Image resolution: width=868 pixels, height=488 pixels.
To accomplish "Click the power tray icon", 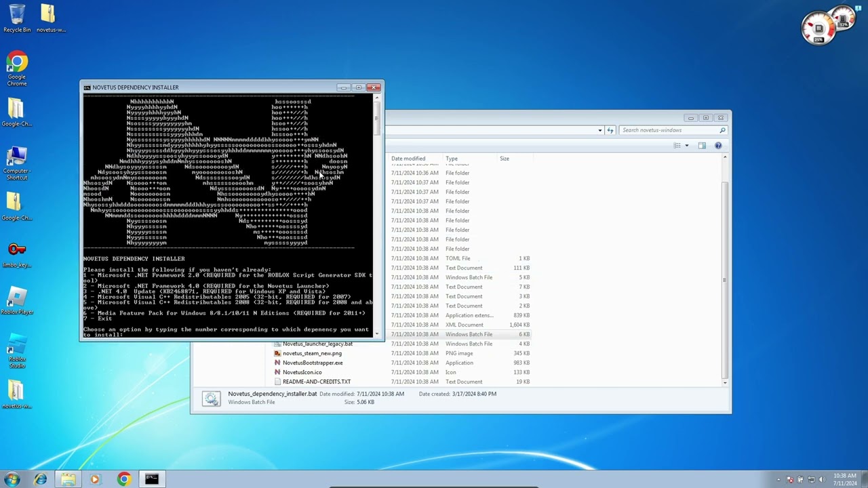I will [x=800, y=480].
